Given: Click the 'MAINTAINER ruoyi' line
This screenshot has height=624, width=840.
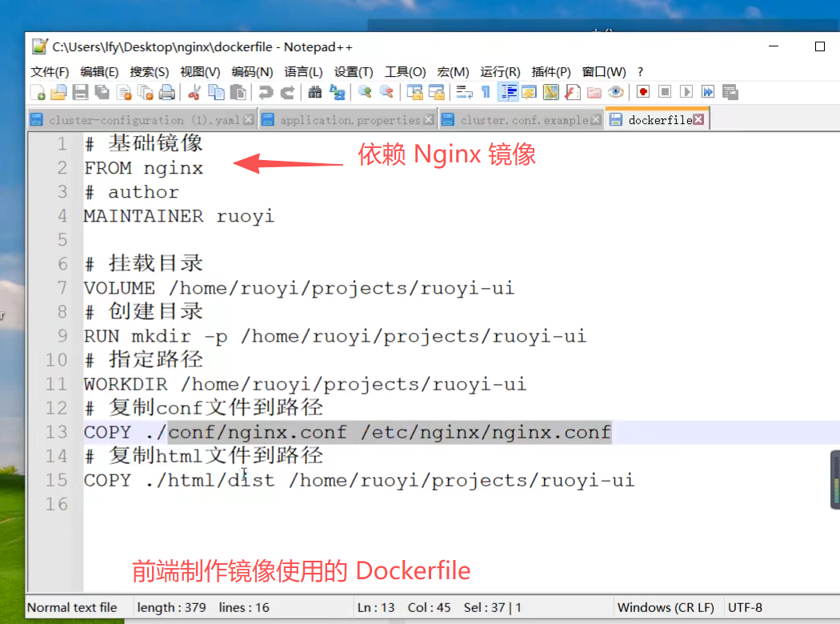Looking at the screenshot, I should pyautogui.click(x=179, y=216).
